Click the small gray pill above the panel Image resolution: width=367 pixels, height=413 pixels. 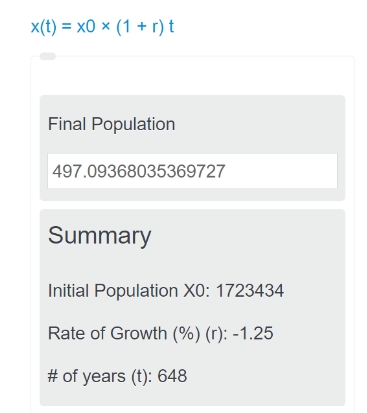(x=48, y=56)
